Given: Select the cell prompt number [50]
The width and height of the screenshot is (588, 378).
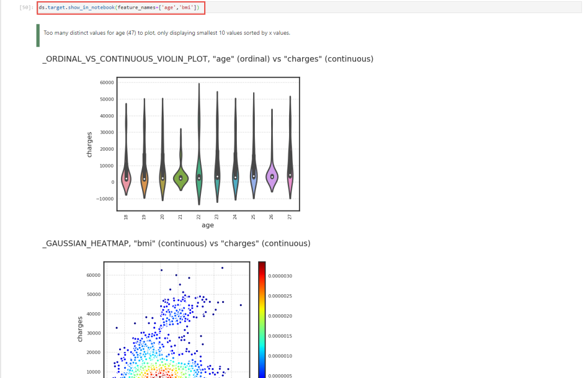Looking at the screenshot, I should (x=26, y=8).
